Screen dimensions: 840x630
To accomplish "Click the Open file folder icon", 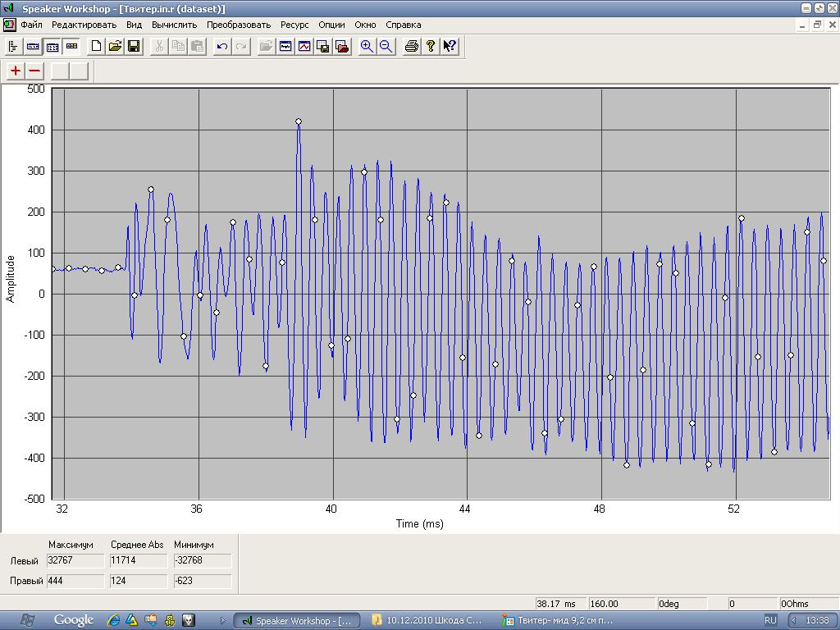I will tap(115, 47).
